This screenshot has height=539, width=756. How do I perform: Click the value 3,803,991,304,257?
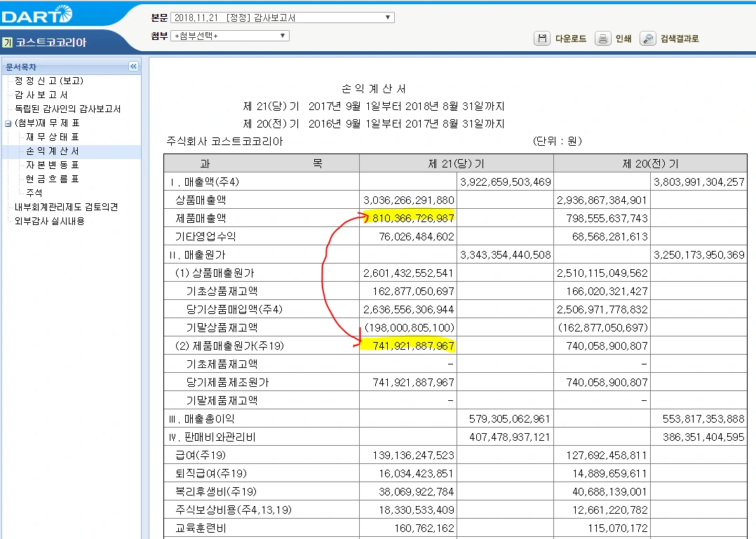tap(699, 182)
